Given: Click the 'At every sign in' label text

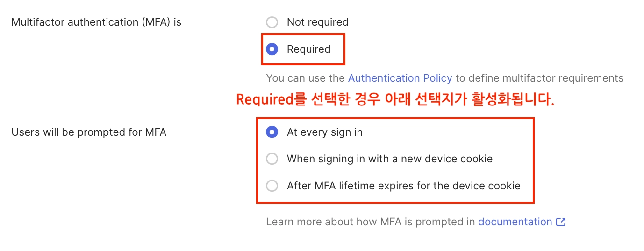Looking at the screenshot, I should [324, 132].
